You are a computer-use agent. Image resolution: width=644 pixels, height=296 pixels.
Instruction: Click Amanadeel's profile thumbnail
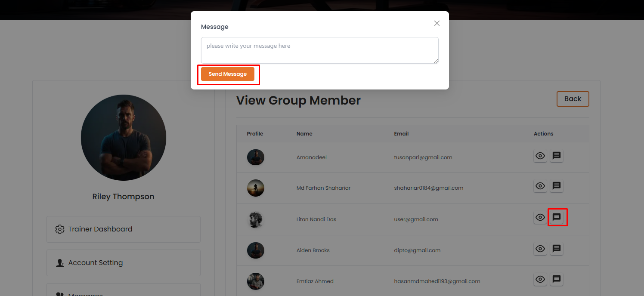[255, 157]
